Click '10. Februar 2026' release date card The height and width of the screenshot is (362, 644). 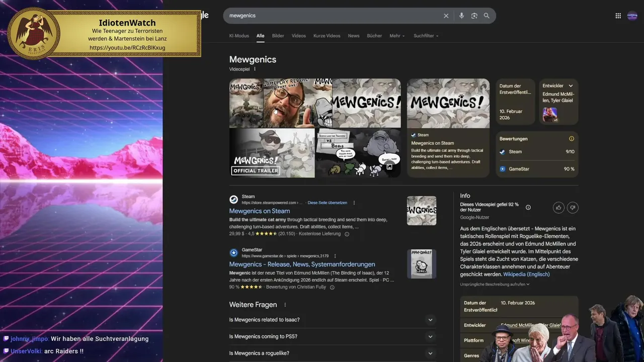point(515,102)
